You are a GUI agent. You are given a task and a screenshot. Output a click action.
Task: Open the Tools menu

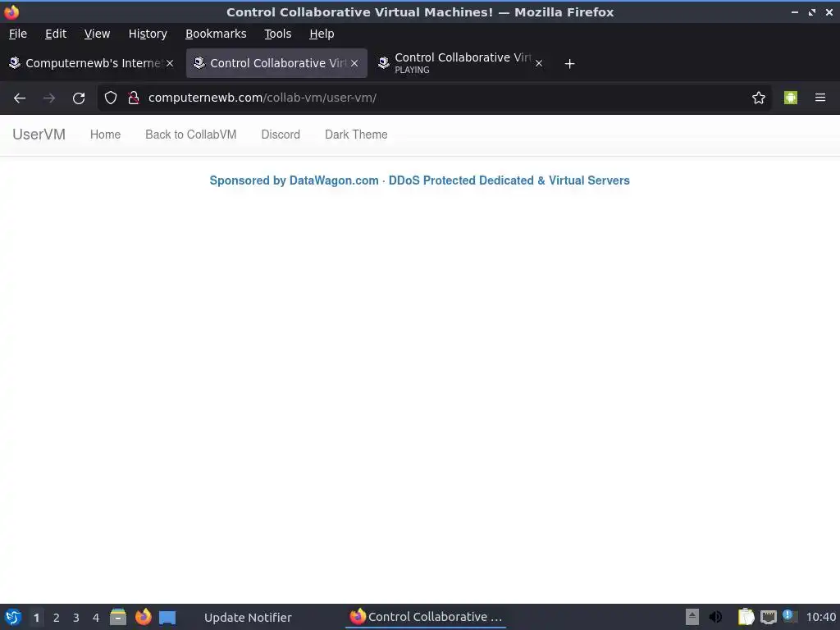(277, 34)
